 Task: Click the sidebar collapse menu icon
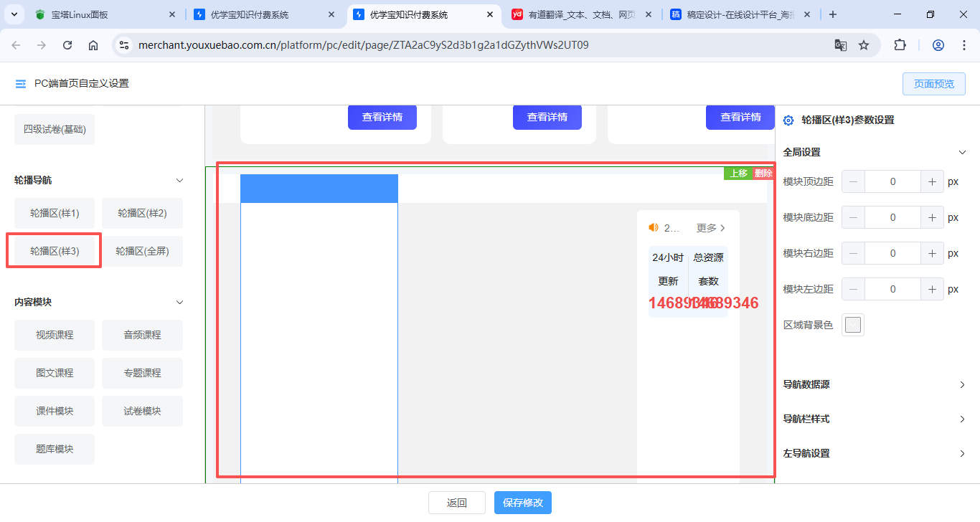click(21, 84)
